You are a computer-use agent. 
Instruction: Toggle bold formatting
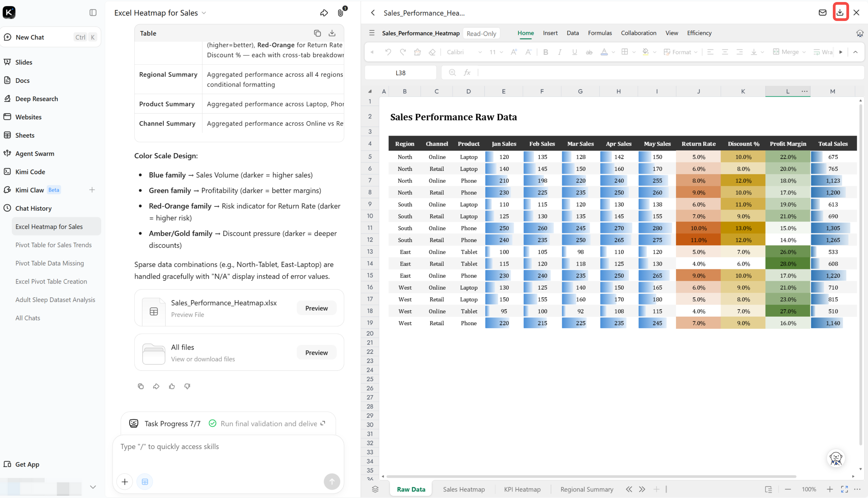[546, 52]
